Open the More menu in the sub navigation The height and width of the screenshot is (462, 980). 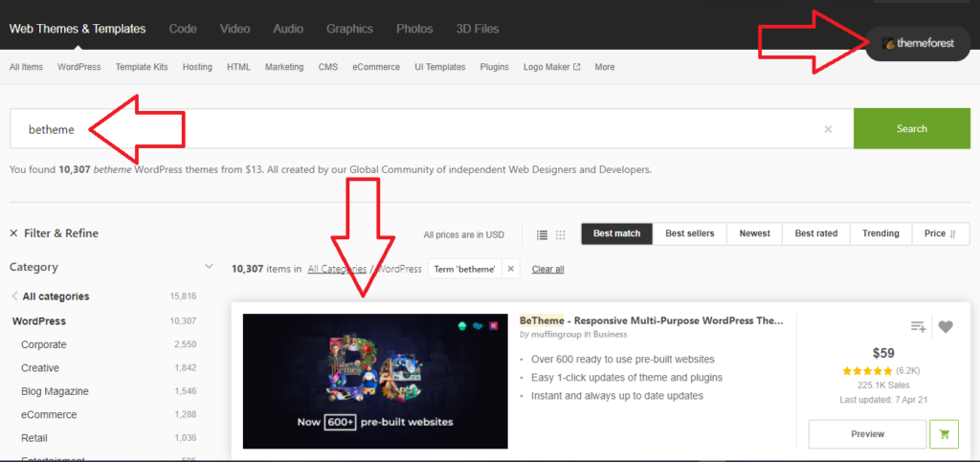[605, 67]
